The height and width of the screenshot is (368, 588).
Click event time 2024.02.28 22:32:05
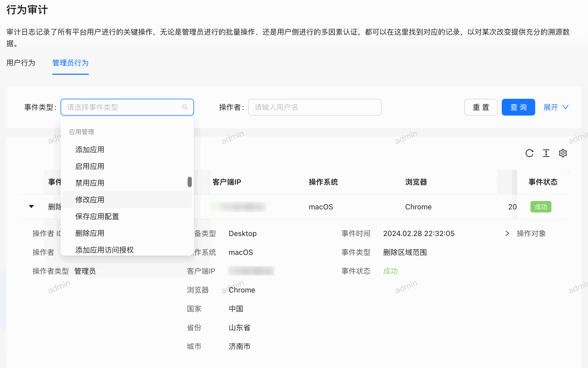pyautogui.click(x=419, y=233)
